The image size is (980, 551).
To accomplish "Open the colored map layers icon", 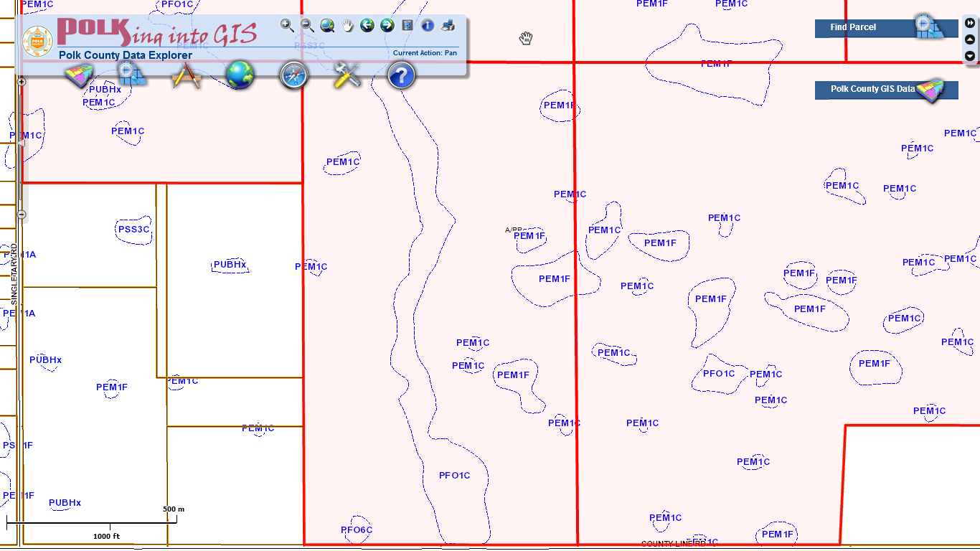I will 80,75.
